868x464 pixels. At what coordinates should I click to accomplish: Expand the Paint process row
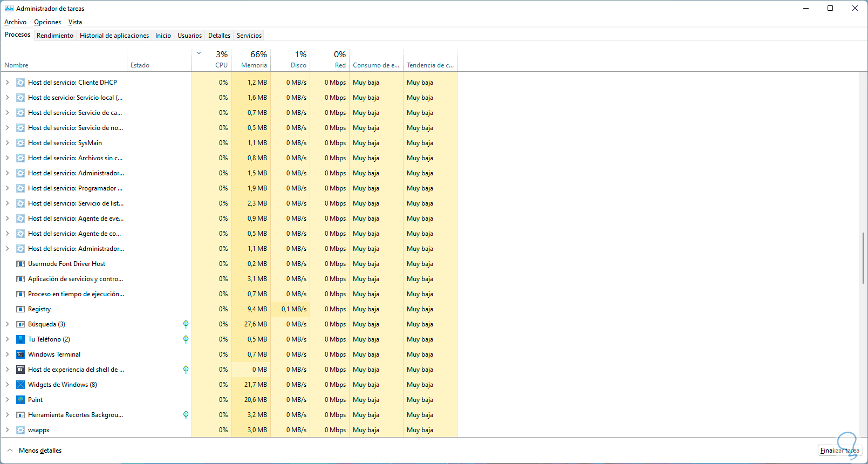(x=7, y=400)
